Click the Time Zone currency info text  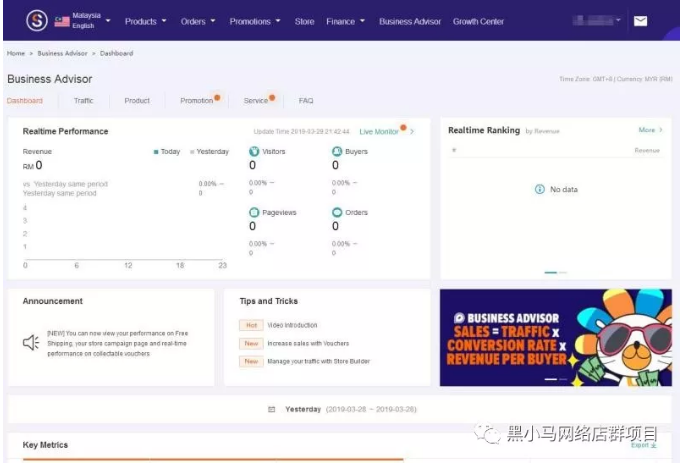pyautogui.click(x=615, y=79)
